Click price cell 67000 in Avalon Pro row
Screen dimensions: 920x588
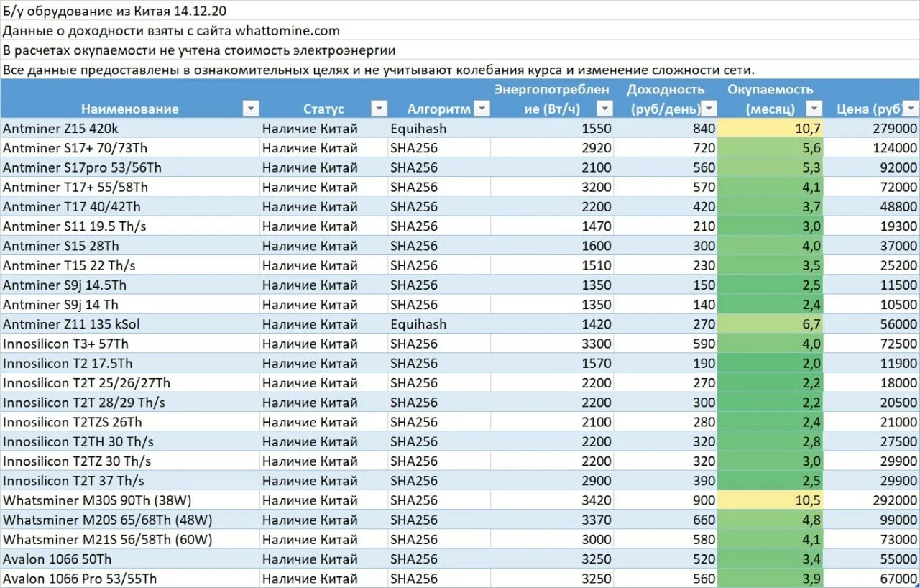click(872, 579)
